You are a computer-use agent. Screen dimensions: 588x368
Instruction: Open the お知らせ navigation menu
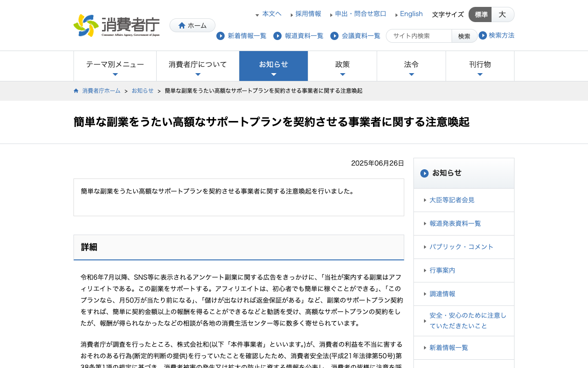[x=273, y=66]
